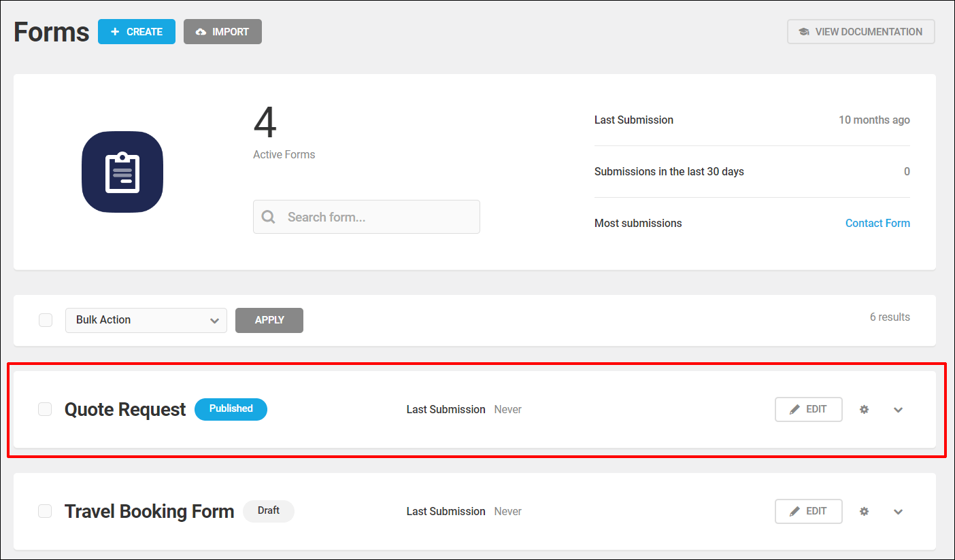Open Travel Booking Form settings gear
This screenshot has height=560, width=955.
coord(864,511)
